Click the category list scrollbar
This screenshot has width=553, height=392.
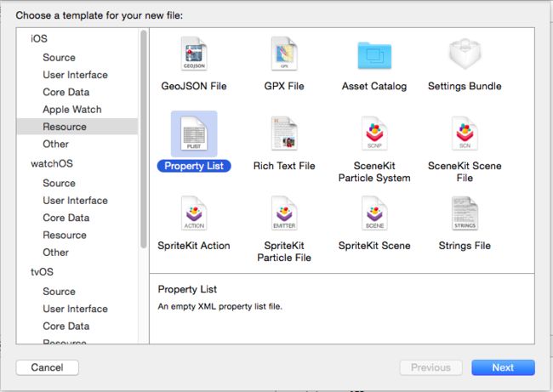point(144,139)
